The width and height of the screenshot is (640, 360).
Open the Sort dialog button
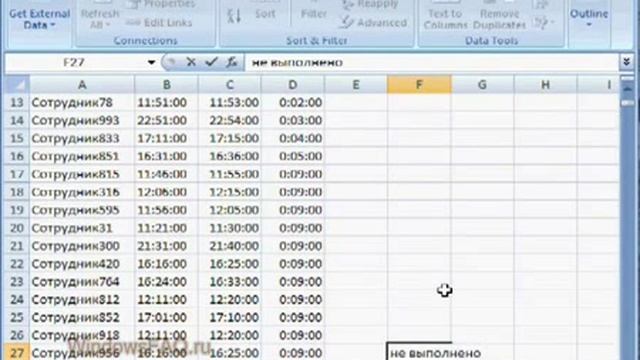click(265, 13)
